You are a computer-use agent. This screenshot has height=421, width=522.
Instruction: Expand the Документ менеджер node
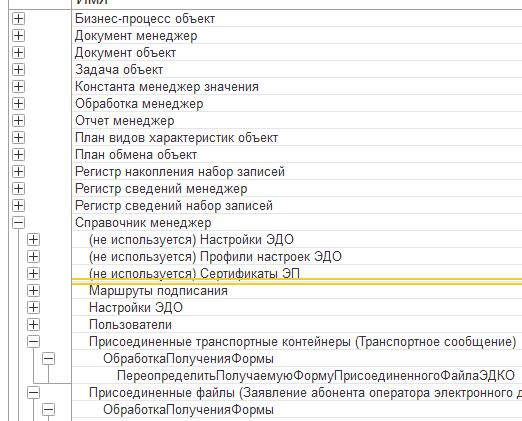18,36
